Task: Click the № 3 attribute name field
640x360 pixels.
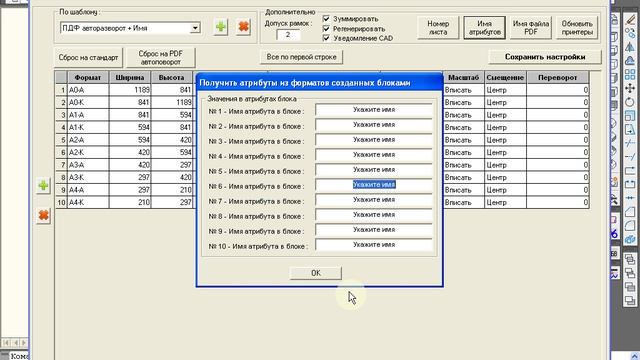Action: (374, 140)
